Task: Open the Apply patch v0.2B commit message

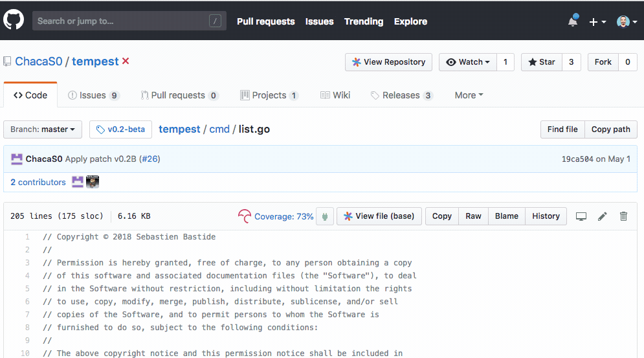Action: (x=100, y=159)
